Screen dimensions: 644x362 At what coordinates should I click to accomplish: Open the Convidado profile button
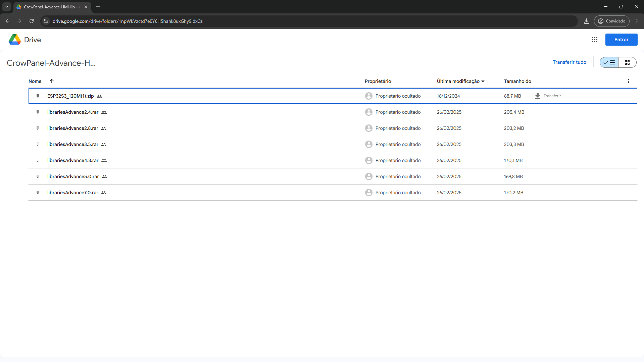(611, 21)
